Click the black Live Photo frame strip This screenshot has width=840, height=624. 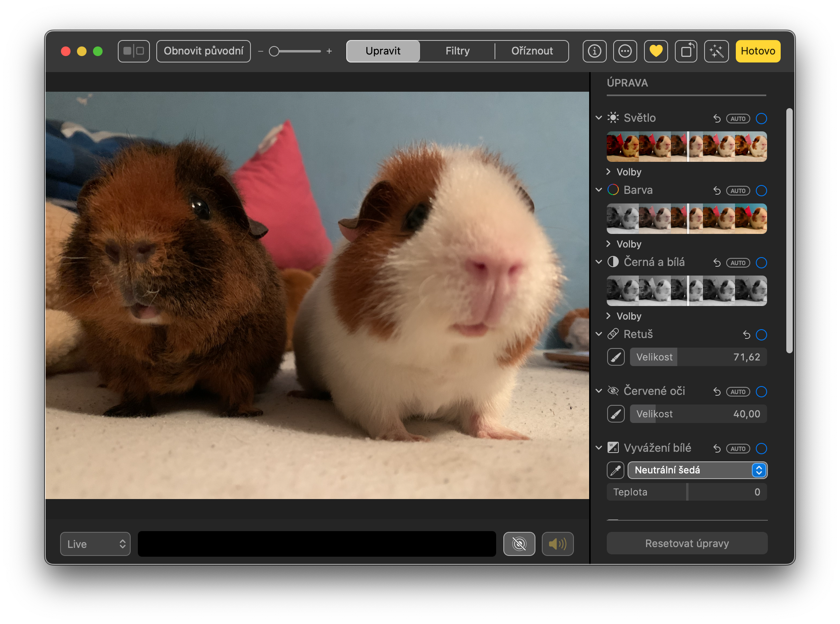[x=317, y=544]
